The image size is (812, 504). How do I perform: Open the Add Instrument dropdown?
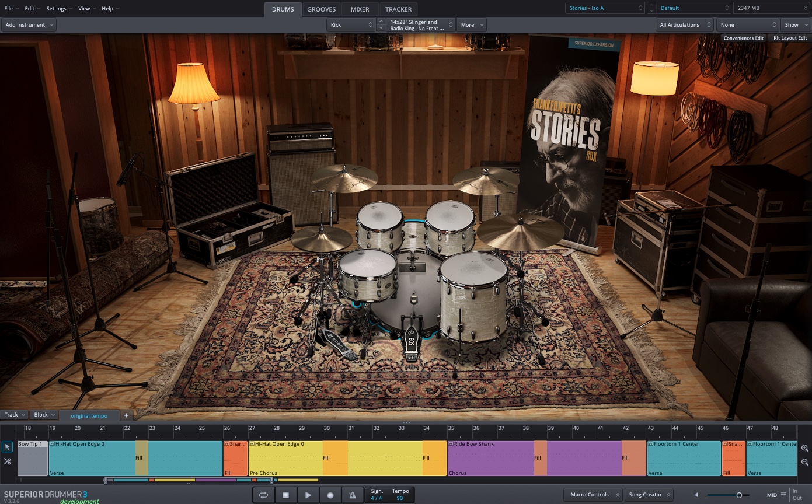(x=29, y=25)
